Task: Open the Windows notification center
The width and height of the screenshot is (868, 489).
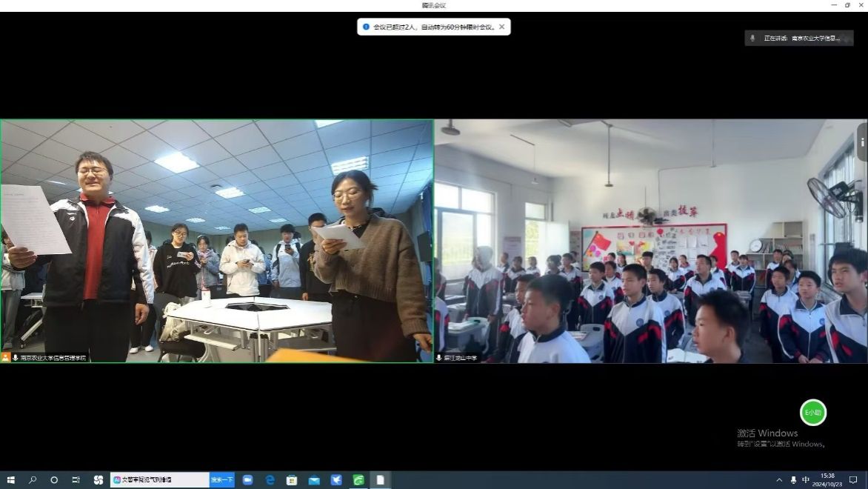Action: (853, 480)
